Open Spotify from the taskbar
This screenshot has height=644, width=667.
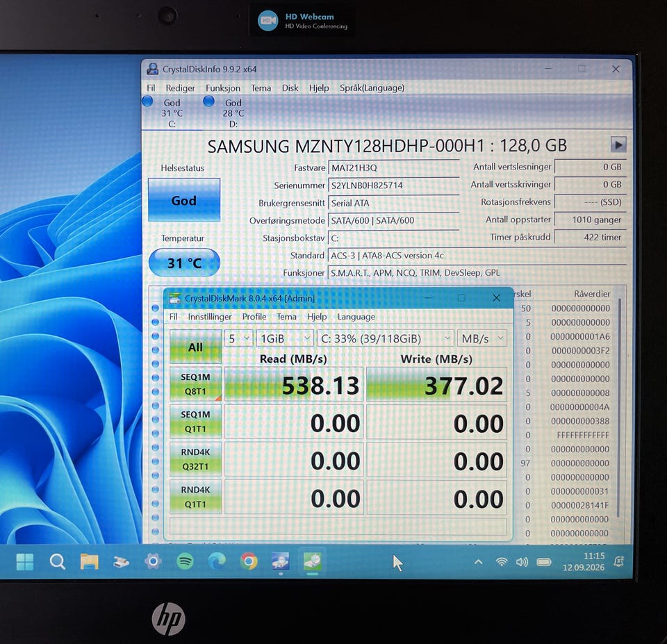[185, 561]
